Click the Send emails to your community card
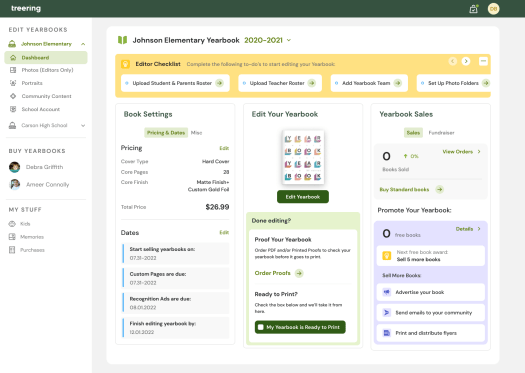The image size is (525, 373). pyautogui.click(x=431, y=312)
